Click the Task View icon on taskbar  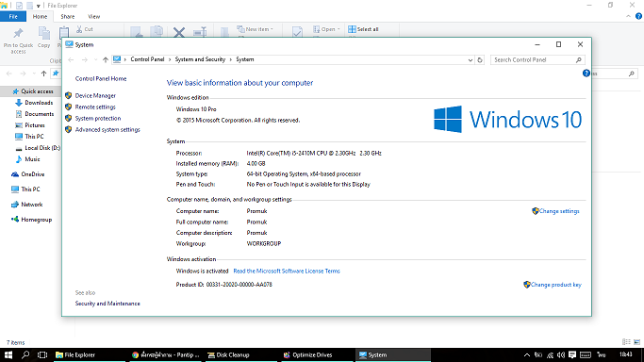[x=42, y=354]
